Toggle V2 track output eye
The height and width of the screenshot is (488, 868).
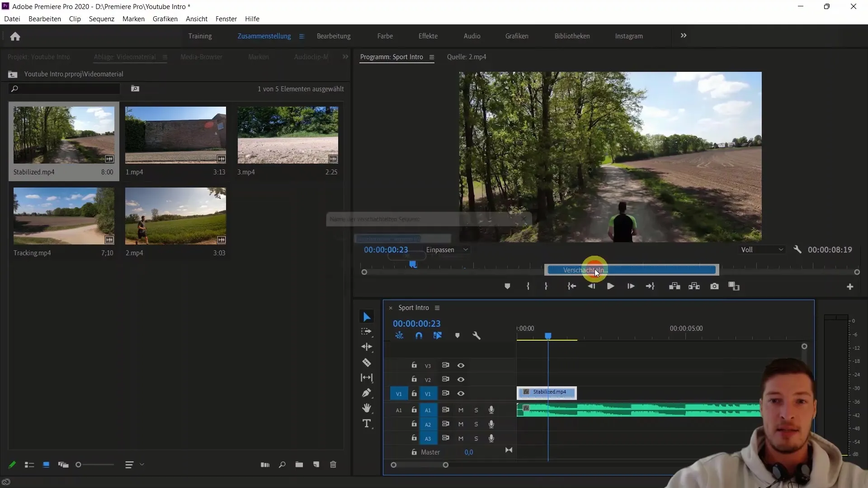pos(461,380)
